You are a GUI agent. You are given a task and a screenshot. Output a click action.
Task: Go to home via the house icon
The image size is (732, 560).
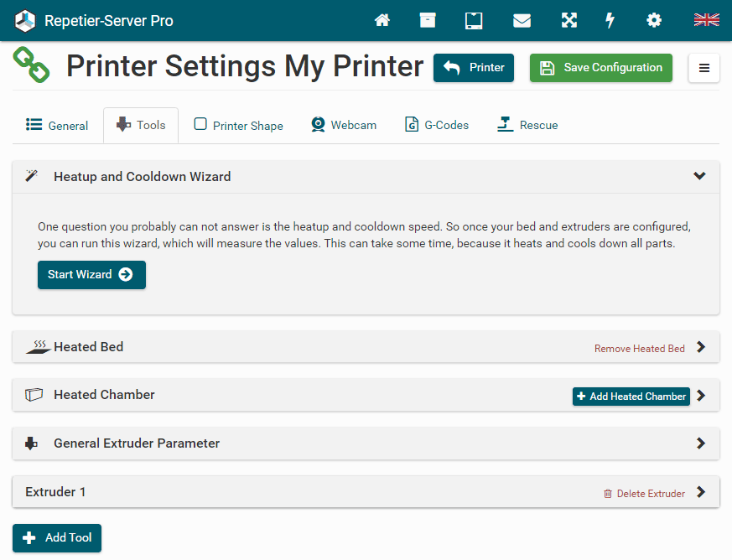point(382,20)
